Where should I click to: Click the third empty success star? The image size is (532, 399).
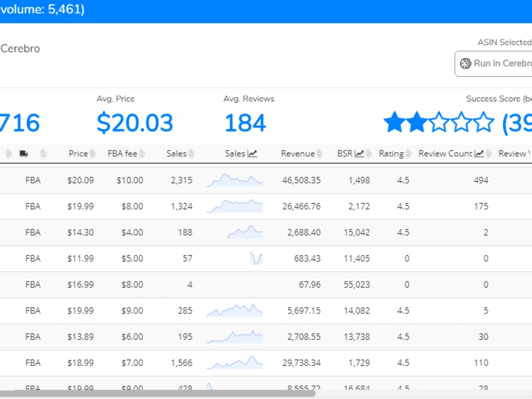coord(439,122)
